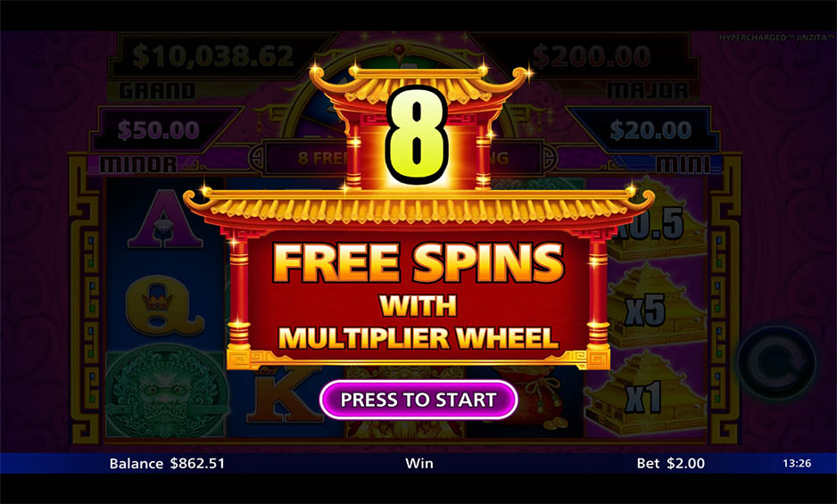The image size is (837, 504).
Task: Click the Balance $862.51 readout
Action: coord(167,464)
